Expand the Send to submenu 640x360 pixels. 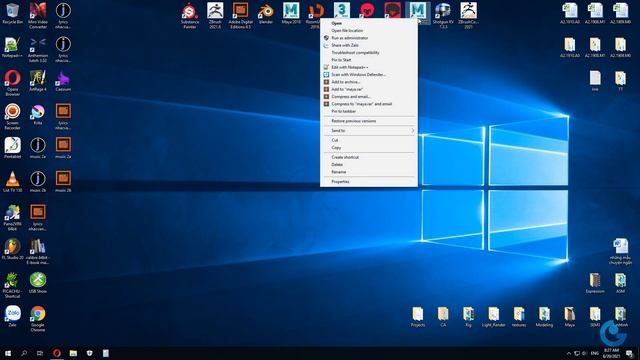click(369, 131)
